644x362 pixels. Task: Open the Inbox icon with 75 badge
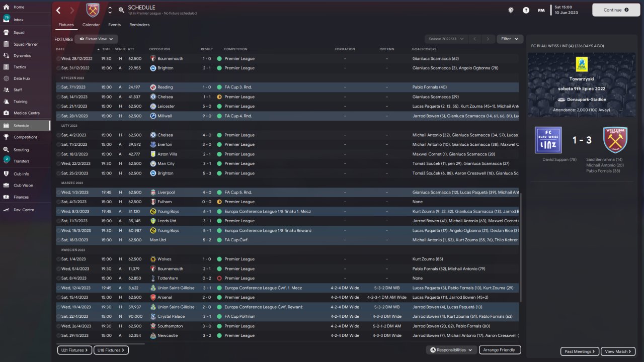coord(6,20)
